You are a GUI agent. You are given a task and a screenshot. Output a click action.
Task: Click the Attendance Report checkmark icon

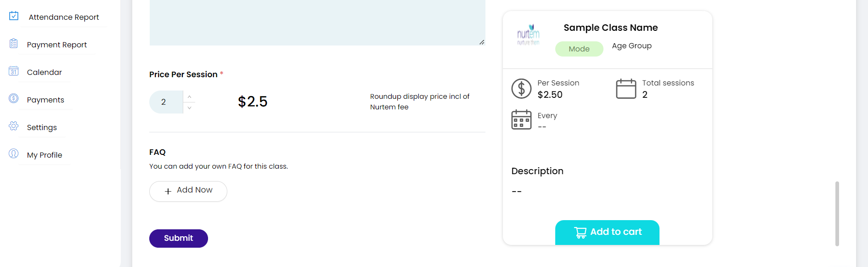tap(14, 16)
